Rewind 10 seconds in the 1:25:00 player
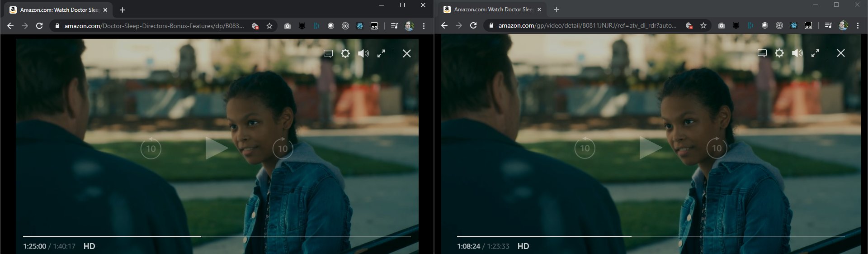This screenshot has height=254, width=868. point(151,148)
